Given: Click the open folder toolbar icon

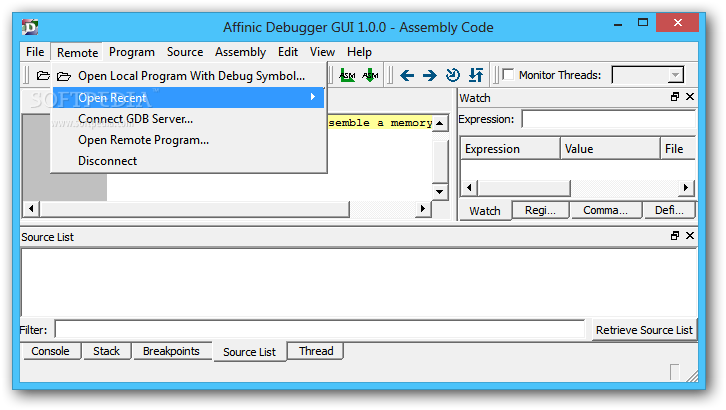Looking at the screenshot, I should click(x=43, y=75).
